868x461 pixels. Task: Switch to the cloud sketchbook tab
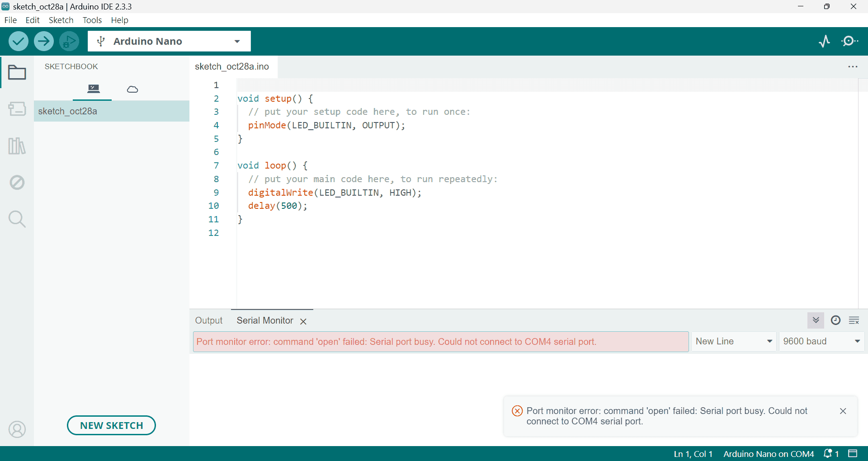[x=132, y=89]
